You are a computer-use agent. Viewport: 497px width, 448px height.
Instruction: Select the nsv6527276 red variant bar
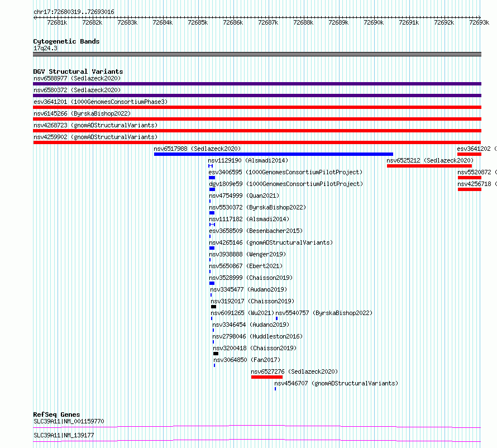click(267, 377)
